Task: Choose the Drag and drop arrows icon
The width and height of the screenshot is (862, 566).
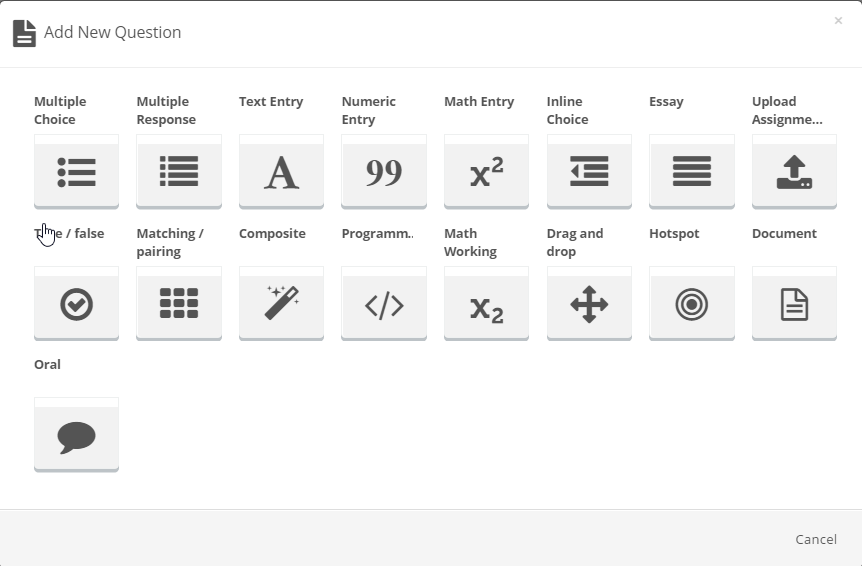Action: coord(589,304)
